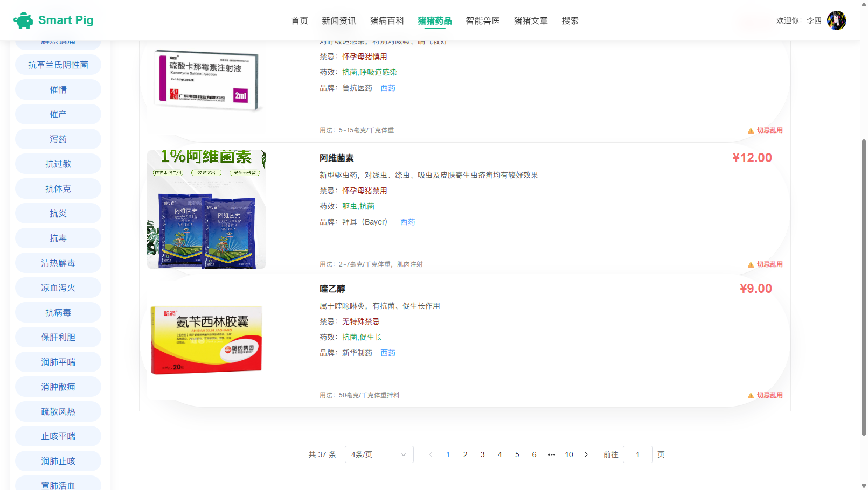Filter by 润肺平喘 category
This screenshot has width=868, height=490.
coord(58,362)
